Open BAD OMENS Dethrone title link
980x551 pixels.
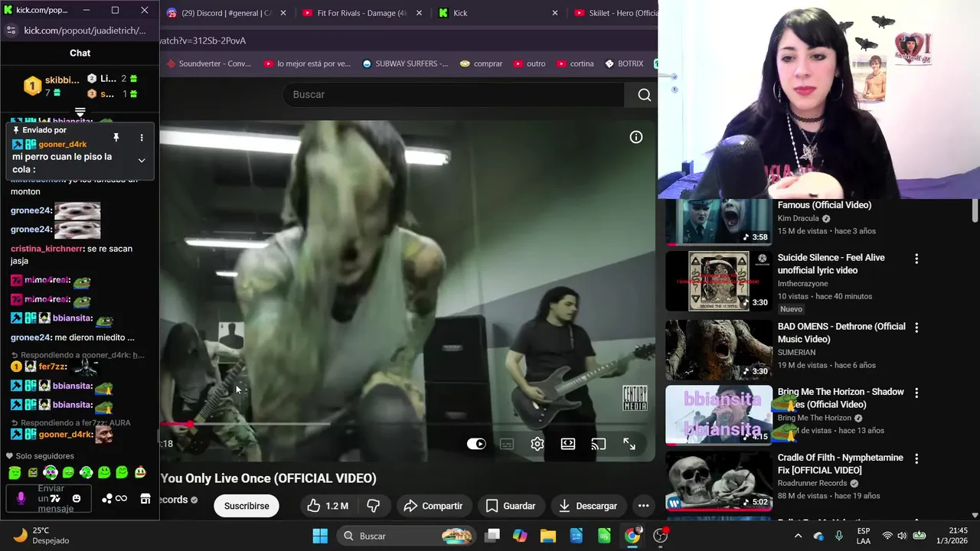tap(841, 333)
